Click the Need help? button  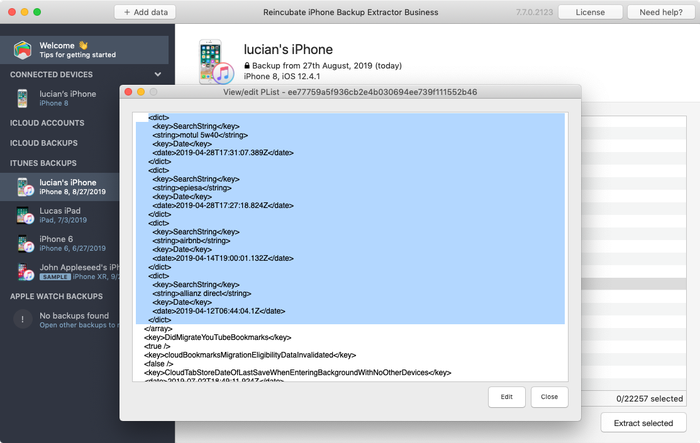tap(660, 12)
